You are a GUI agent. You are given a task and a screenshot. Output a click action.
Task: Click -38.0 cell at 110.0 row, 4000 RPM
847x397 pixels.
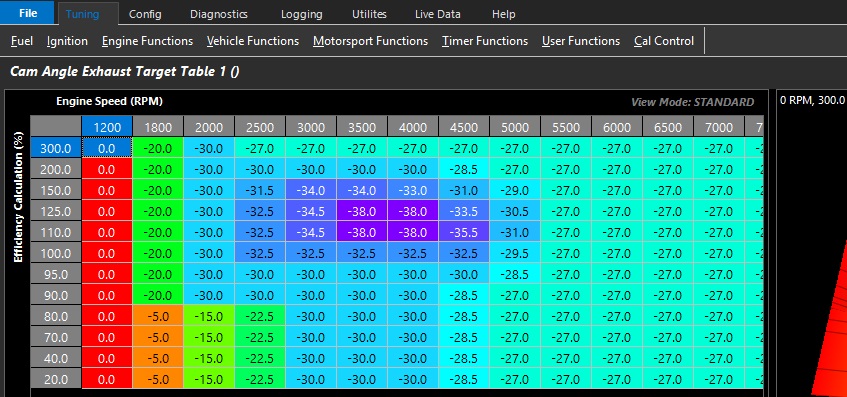(413, 232)
